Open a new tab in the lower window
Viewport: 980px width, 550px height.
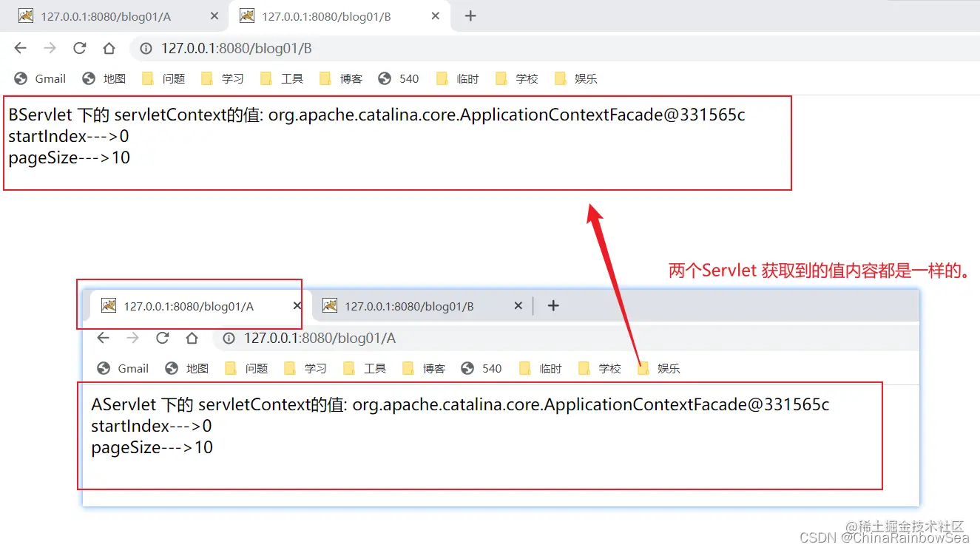tap(552, 305)
